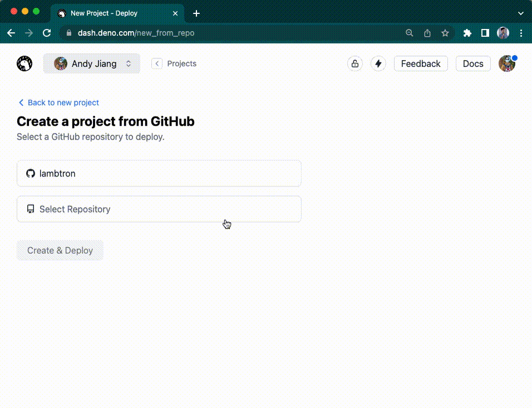Click the text Select a GitHub repository to deploy

click(x=91, y=137)
